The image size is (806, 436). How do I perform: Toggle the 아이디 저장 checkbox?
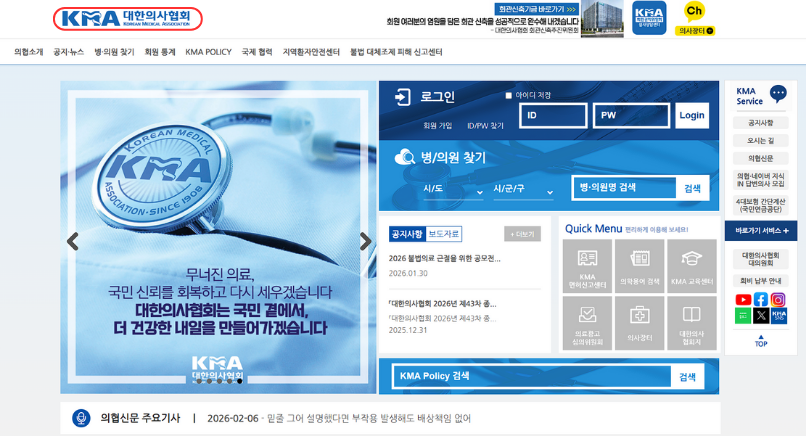508,96
